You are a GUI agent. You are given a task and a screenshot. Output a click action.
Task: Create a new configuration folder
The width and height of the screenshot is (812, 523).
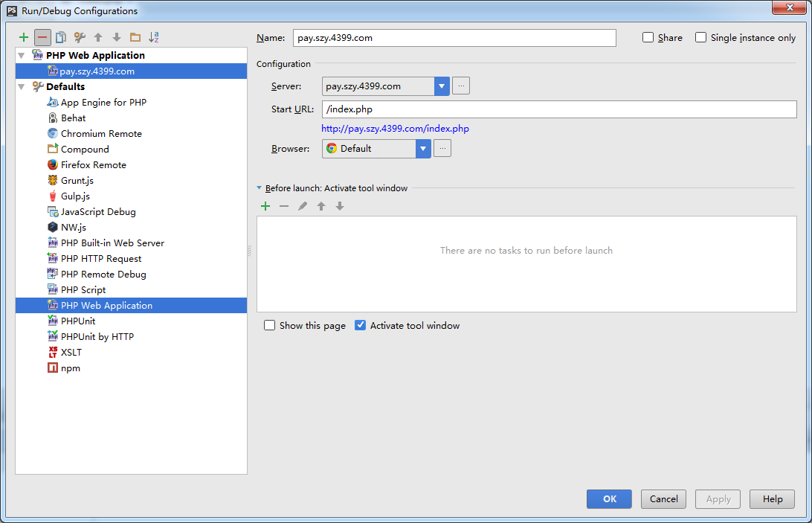[x=135, y=37]
